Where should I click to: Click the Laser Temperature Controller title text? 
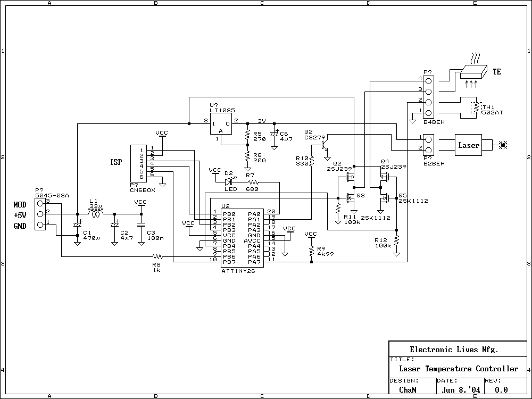click(458, 369)
